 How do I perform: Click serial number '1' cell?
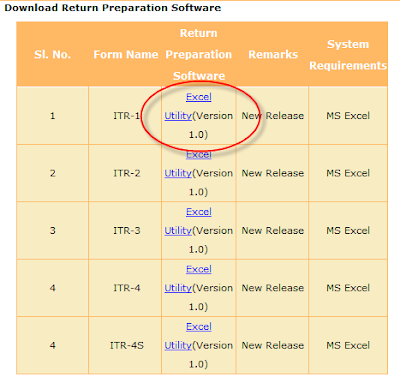[x=52, y=116]
